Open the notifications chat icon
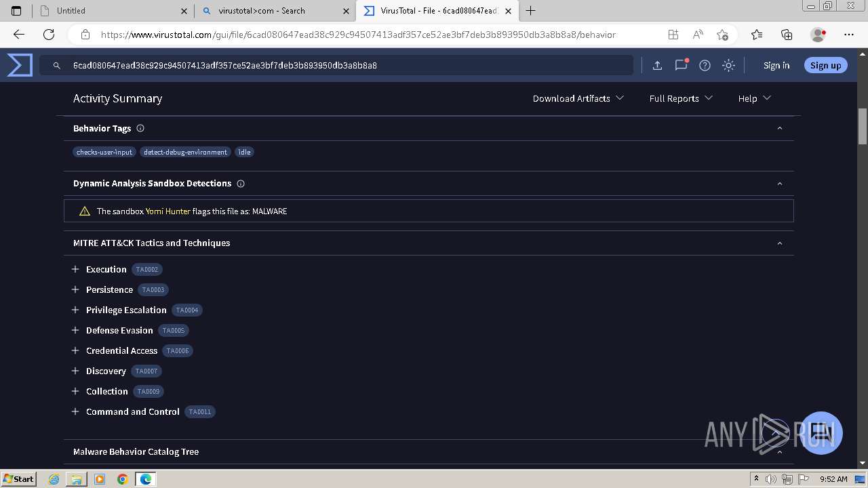868x488 pixels. coord(681,65)
